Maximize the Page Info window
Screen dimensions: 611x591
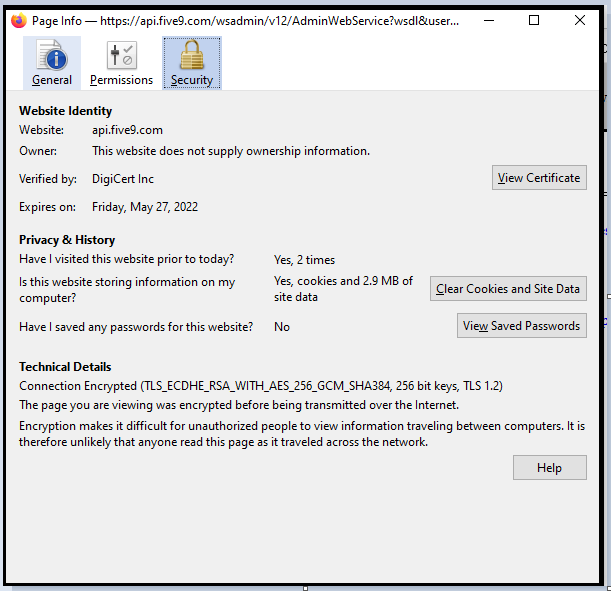[534, 20]
